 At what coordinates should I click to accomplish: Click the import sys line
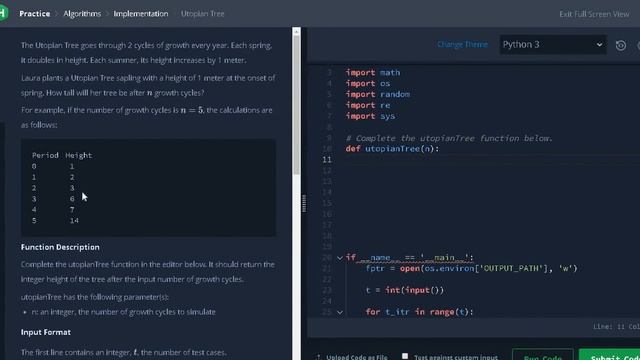coord(370,116)
